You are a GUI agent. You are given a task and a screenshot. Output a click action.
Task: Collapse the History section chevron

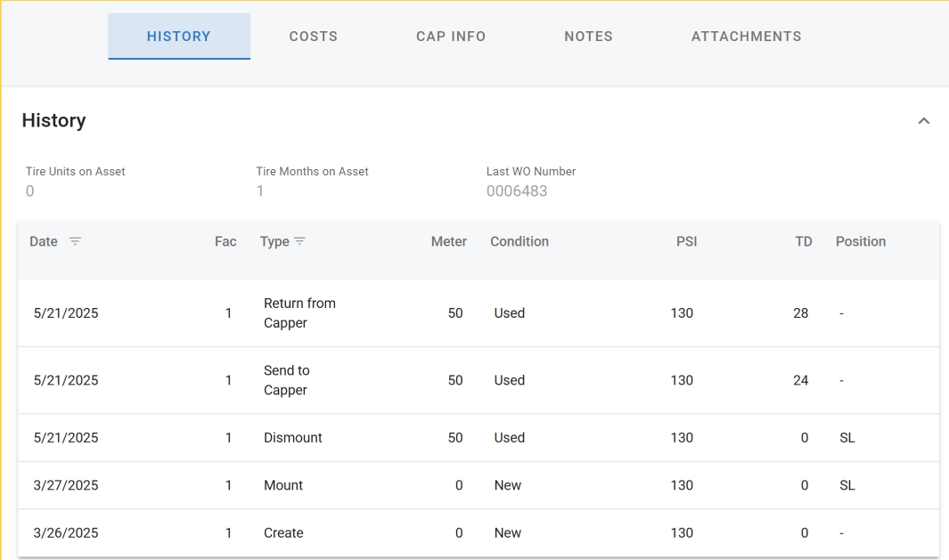(x=923, y=121)
